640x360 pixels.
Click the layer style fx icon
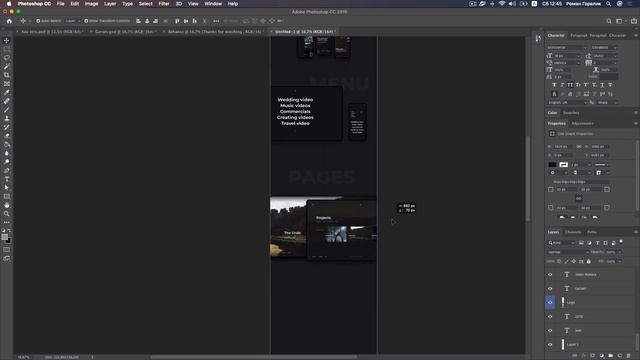(584, 356)
